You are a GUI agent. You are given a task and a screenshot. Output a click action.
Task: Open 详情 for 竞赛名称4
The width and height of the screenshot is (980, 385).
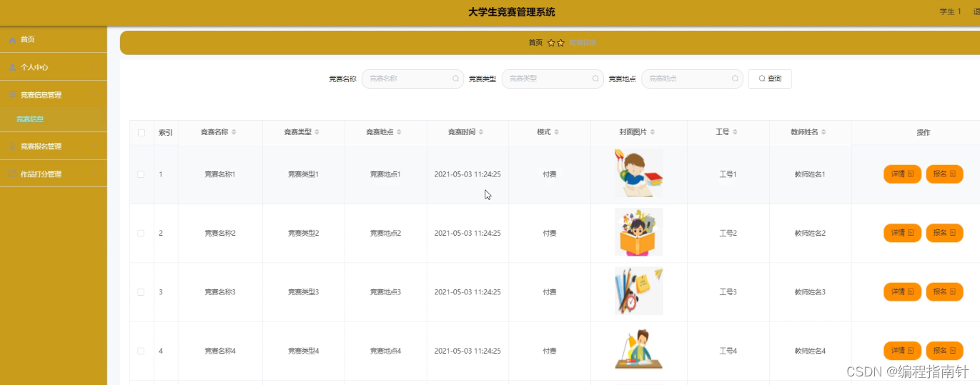click(902, 351)
